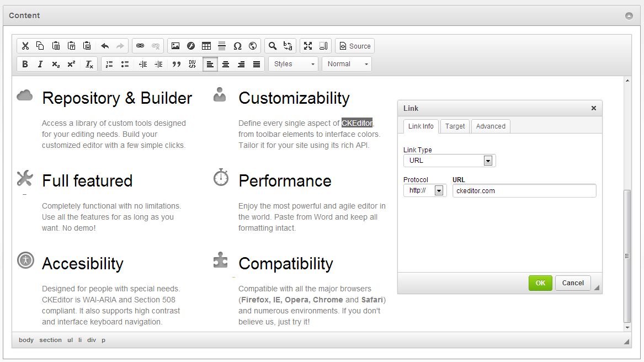The image size is (644, 362).
Task: Insert a block quote
Action: click(177, 64)
